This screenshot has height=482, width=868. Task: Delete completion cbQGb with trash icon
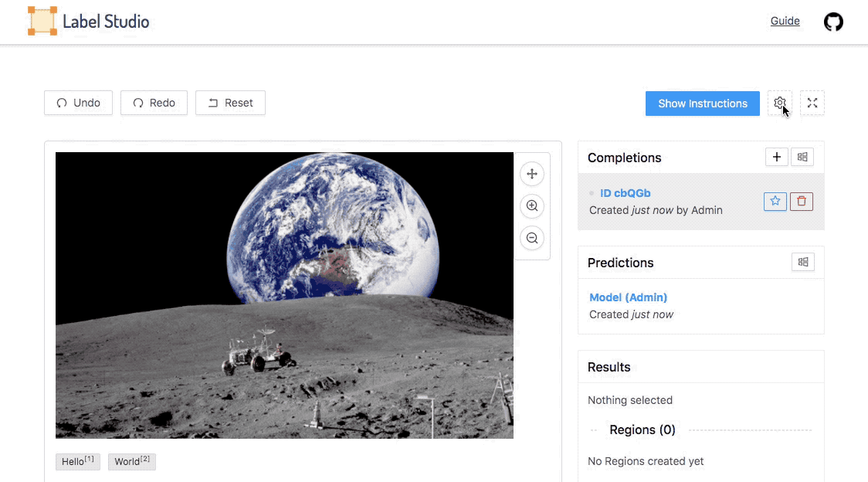[801, 202]
